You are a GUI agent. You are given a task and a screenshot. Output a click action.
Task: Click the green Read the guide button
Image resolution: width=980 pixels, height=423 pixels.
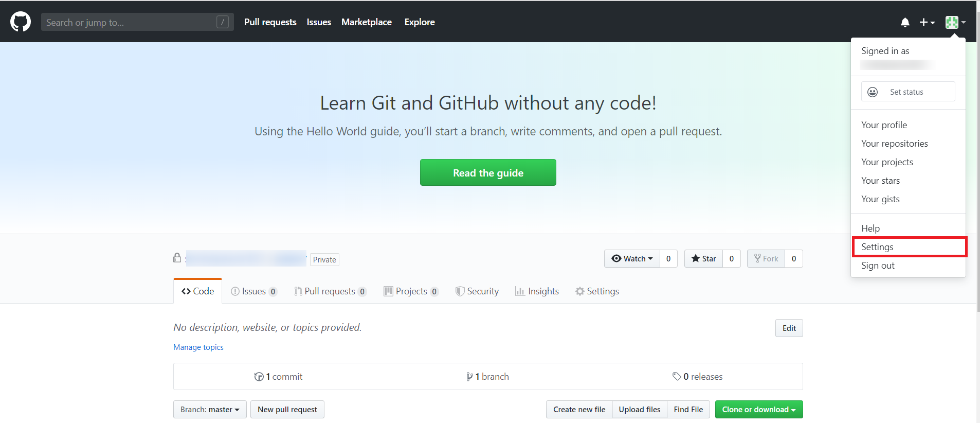coord(488,172)
